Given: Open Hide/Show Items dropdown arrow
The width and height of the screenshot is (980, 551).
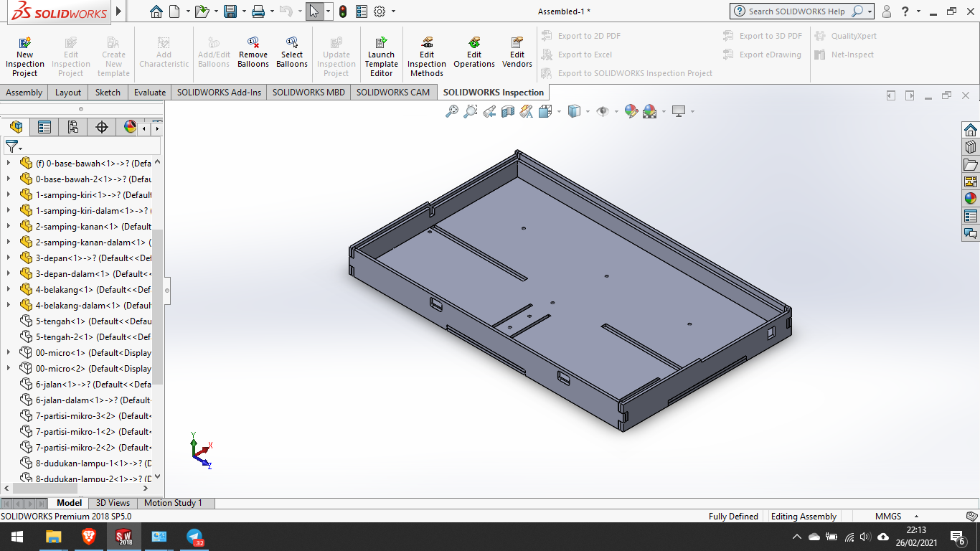Looking at the screenshot, I should [616, 111].
